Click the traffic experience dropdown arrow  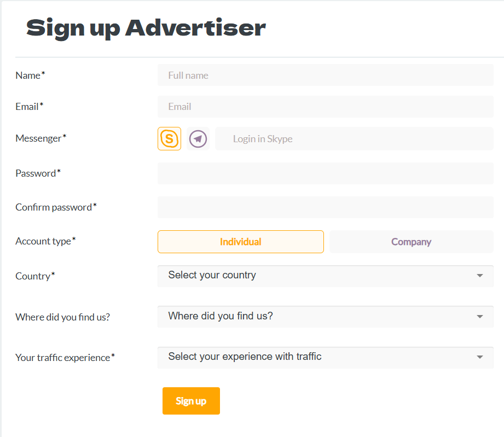480,357
